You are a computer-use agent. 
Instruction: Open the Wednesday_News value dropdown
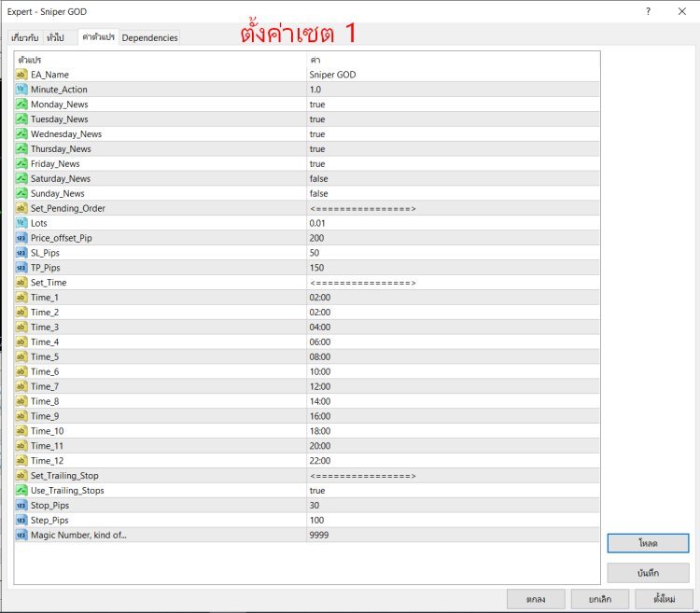(x=317, y=134)
